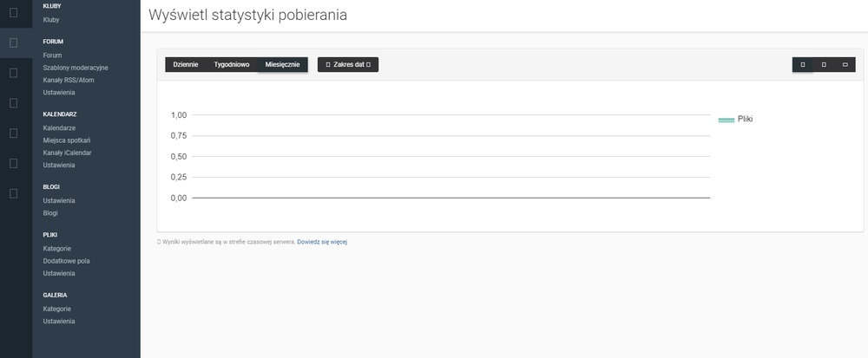Go to Kluby in the sidebar
This screenshot has width=868, height=358.
[x=51, y=19]
